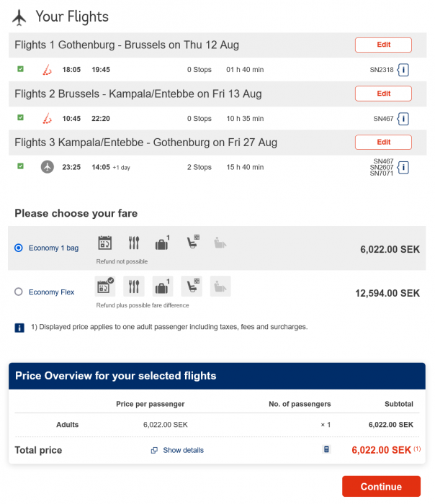
Task: Open info for Brussels–Kampala flight SN467
Action: point(404,119)
